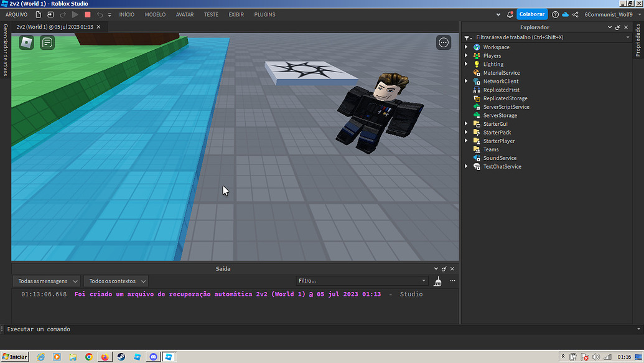Clear the output with the broom icon
This screenshot has width=644, height=363.
click(x=437, y=281)
